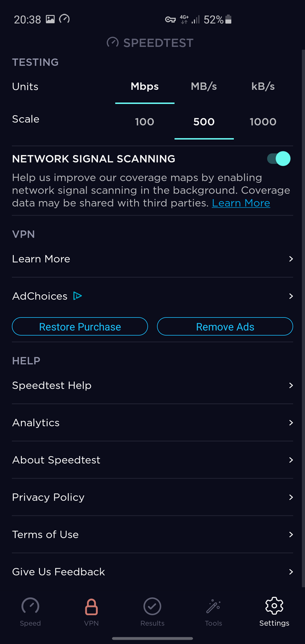The width and height of the screenshot is (305, 644).
Task: Tap the Tools magic wand icon
Action: pyautogui.click(x=213, y=607)
